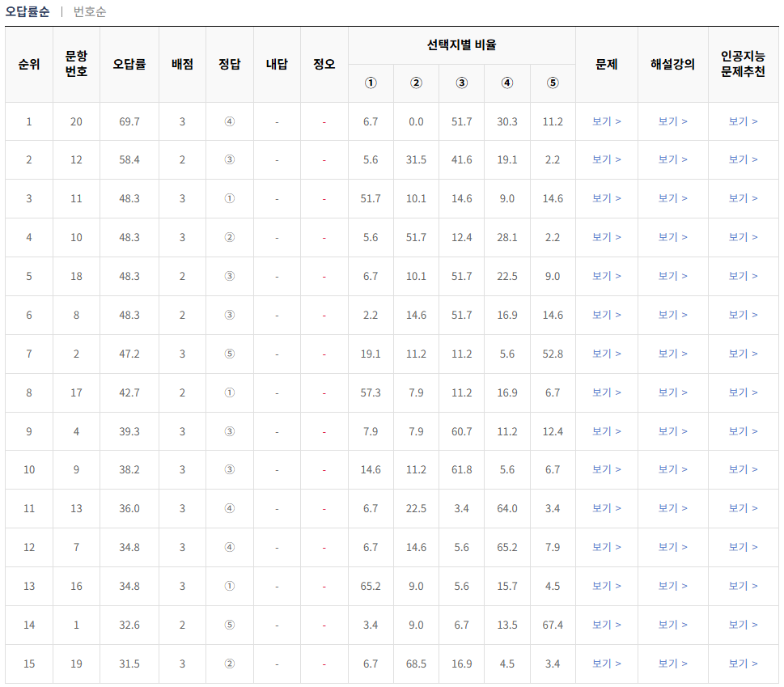Open 문제 보기 for question 13
The width and height of the screenshot is (784, 687).
tap(606, 508)
